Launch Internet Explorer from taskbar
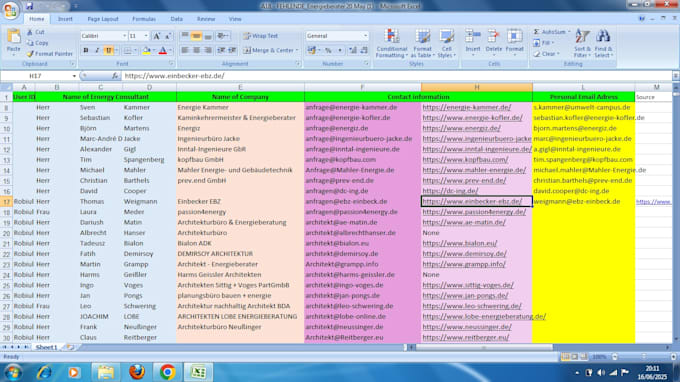The image size is (680, 382). pyautogui.click(x=44, y=372)
